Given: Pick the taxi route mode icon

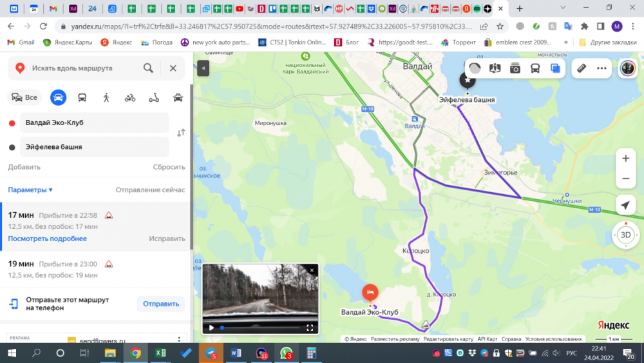Looking at the screenshot, I should point(178,97).
